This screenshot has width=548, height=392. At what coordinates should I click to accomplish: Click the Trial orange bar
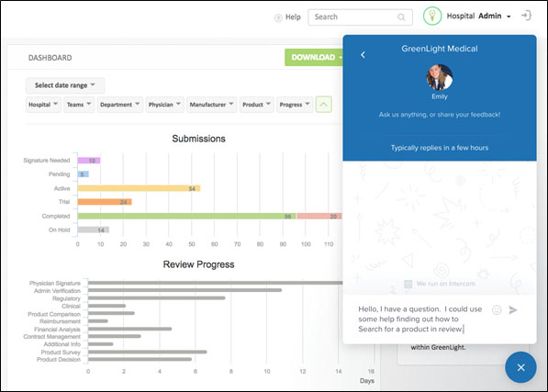click(105, 202)
